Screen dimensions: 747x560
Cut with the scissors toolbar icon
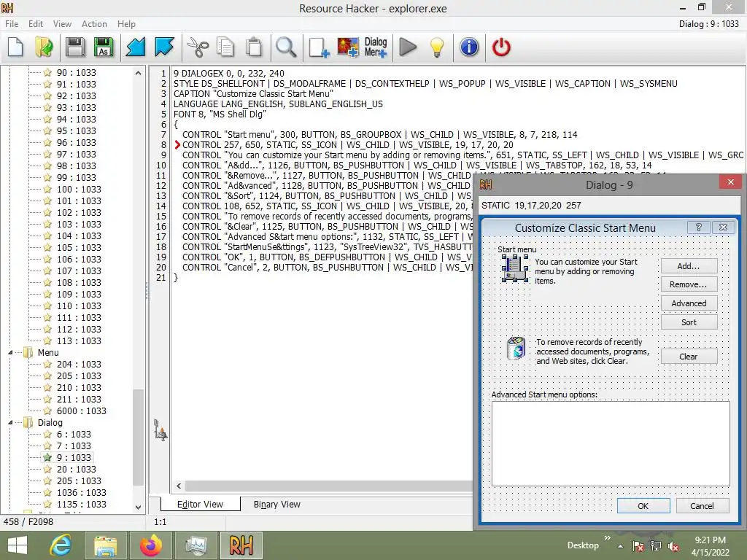pos(197,47)
